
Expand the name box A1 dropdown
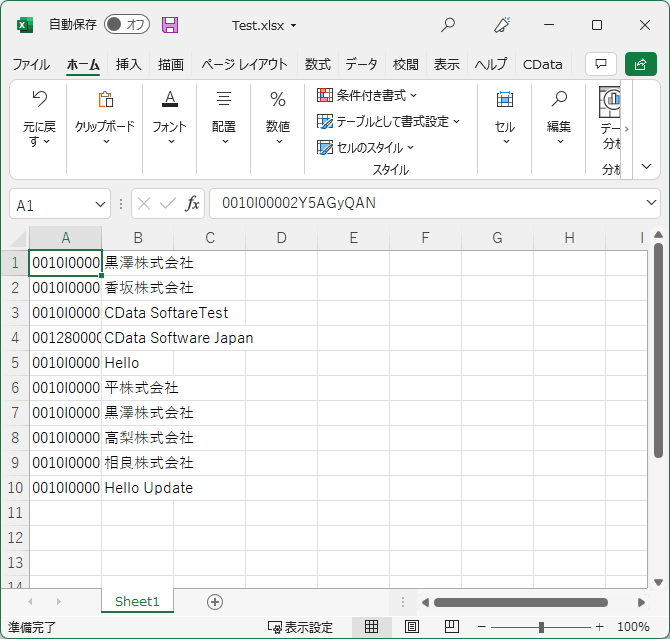(100, 204)
